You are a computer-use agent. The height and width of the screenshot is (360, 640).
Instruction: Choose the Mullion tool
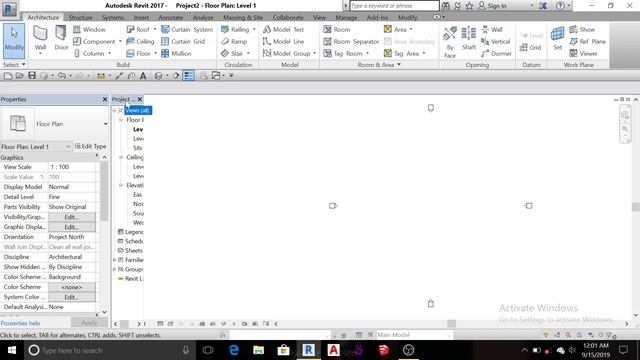pyautogui.click(x=176, y=53)
